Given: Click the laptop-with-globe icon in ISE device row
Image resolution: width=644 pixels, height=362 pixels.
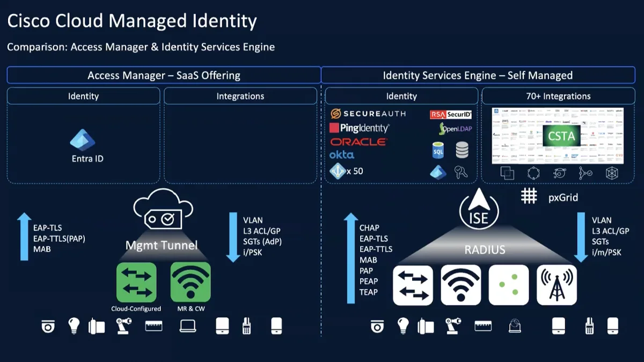Looking at the screenshot, I should [515, 326].
